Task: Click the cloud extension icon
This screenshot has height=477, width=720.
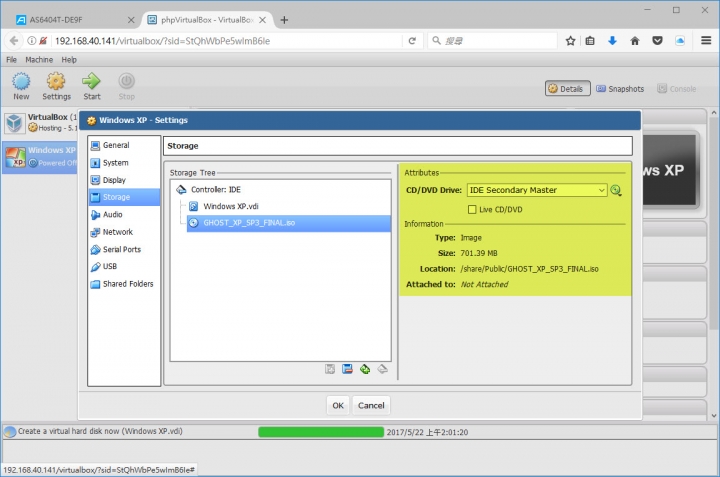Action: tap(680, 41)
